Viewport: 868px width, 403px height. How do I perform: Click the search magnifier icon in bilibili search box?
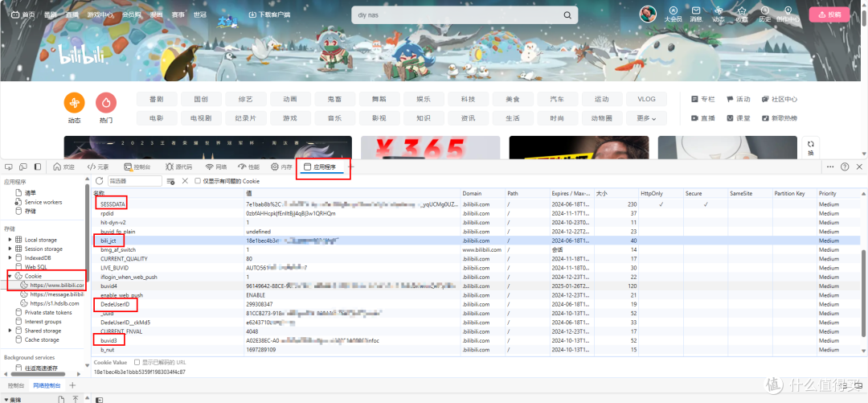pyautogui.click(x=567, y=15)
